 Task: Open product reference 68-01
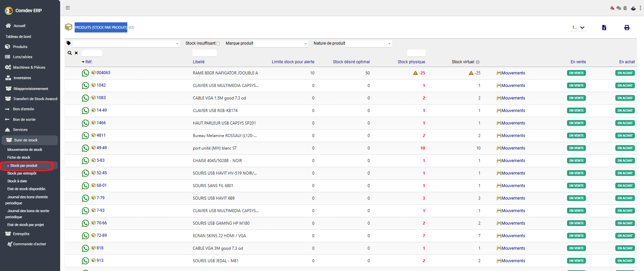click(102, 185)
